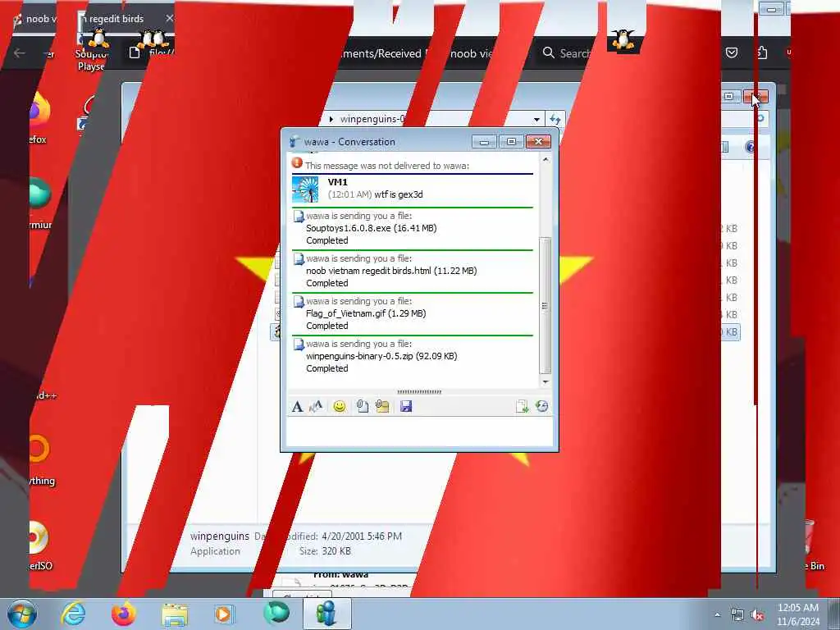Click the page with green arrow icon
840x630 pixels.
[522, 407]
